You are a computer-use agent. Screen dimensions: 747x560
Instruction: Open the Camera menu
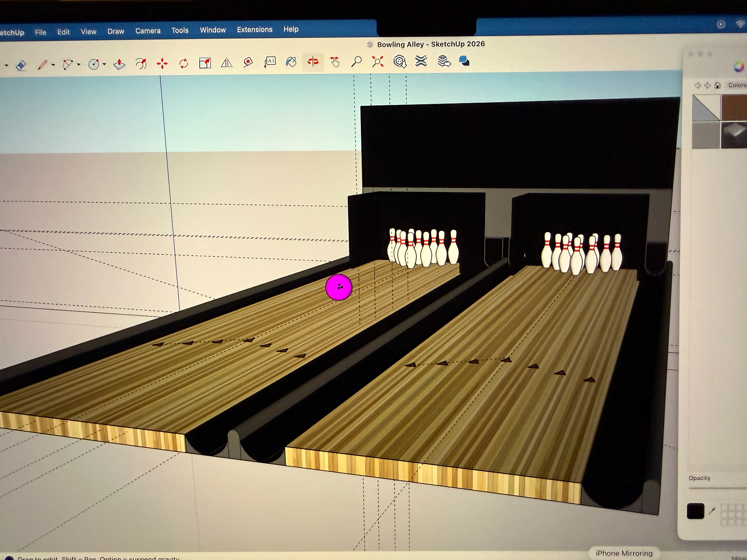[x=148, y=31]
